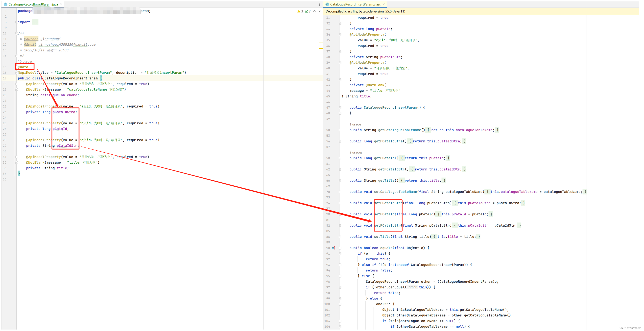Click the decompiled .class file notification banner
This screenshot has height=331, width=644.
(481, 11)
